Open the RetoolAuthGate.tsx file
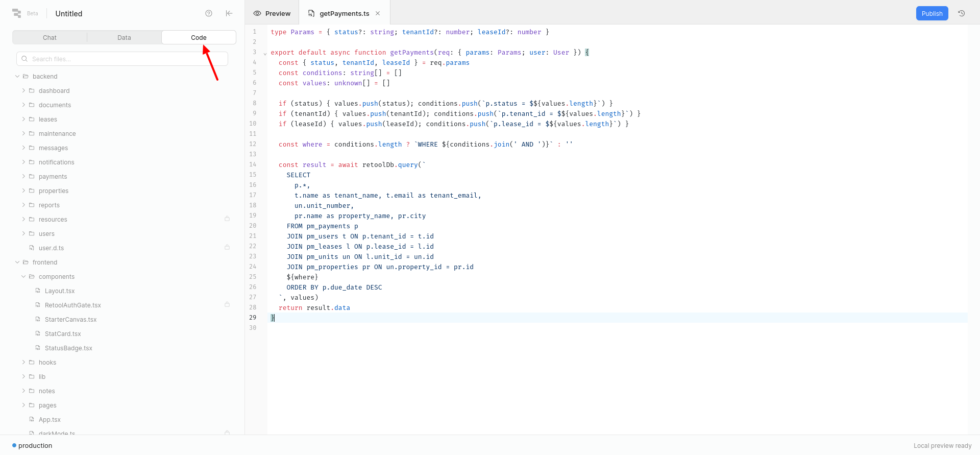The image size is (980, 455). tap(73, 305)
